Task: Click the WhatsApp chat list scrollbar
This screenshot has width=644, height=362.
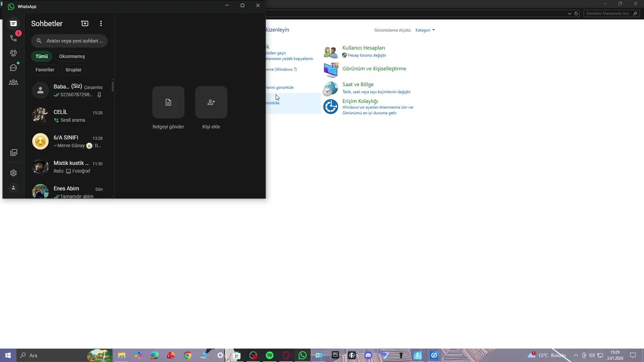Action: point(113,86)
